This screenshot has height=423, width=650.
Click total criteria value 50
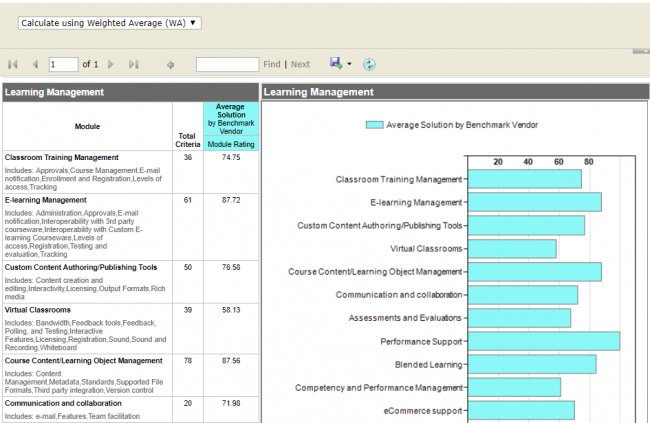tap(188, 267)
